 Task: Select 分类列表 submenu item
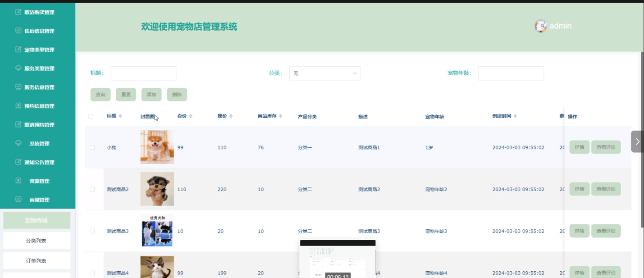(37, 241)
